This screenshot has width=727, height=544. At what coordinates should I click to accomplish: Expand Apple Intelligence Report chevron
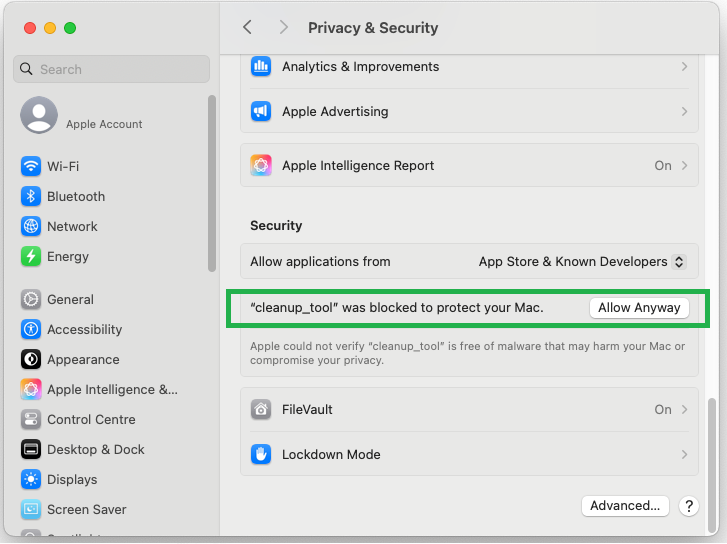point(684,166)
